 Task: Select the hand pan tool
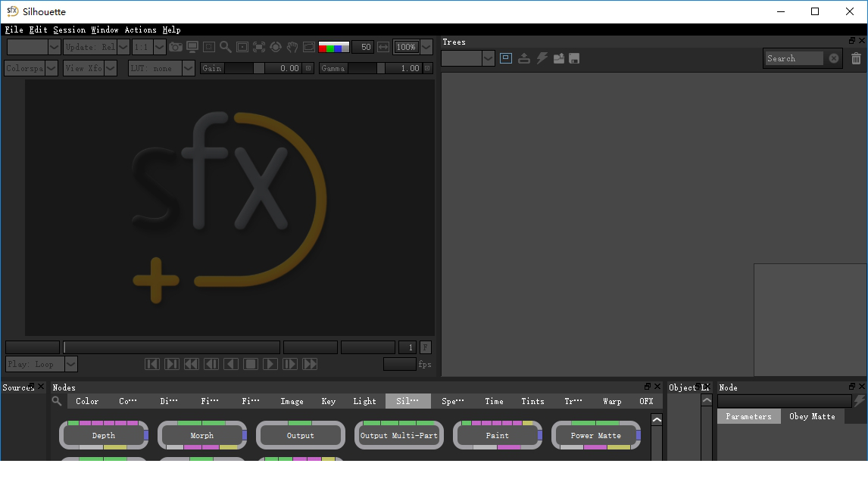tap(292, 47)
